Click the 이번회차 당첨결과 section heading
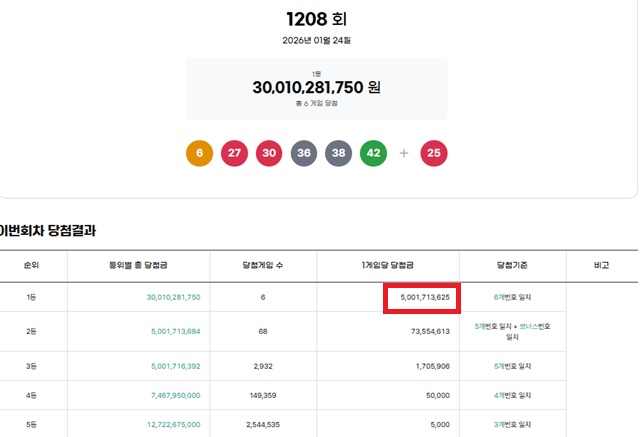 pyautogui.click(x=47, y=230)
